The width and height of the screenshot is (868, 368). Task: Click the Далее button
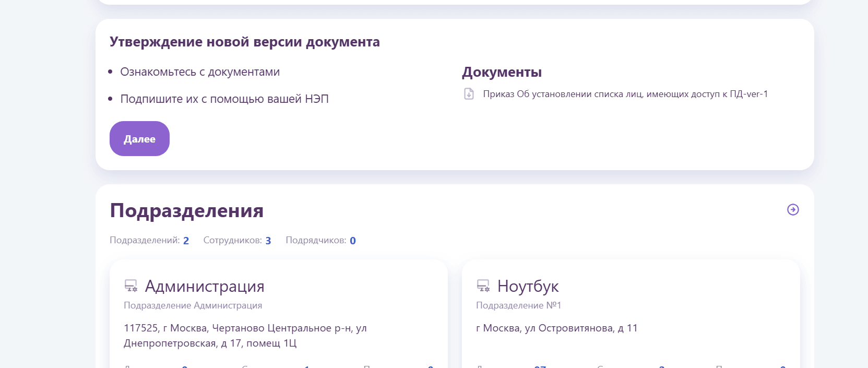coord(139,139)
